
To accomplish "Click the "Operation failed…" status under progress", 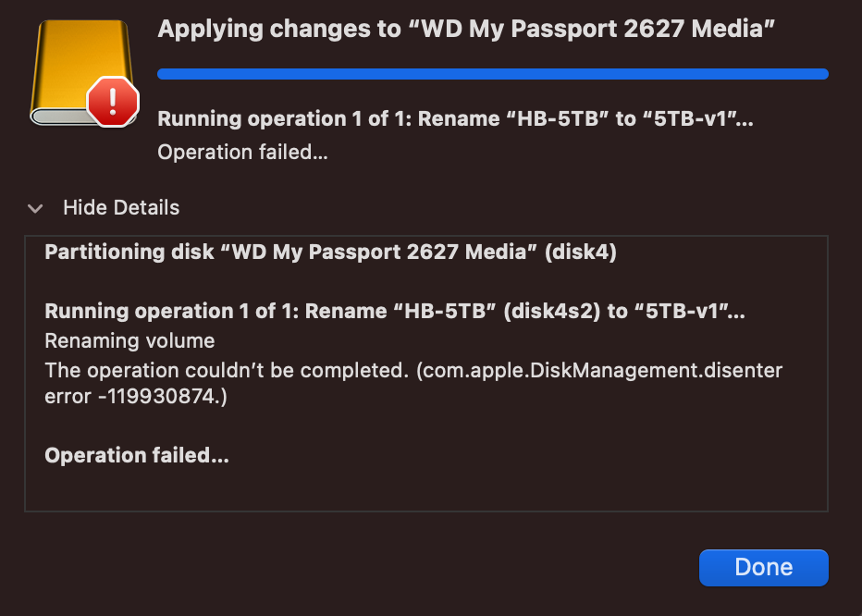I will [x=242, y=152].
